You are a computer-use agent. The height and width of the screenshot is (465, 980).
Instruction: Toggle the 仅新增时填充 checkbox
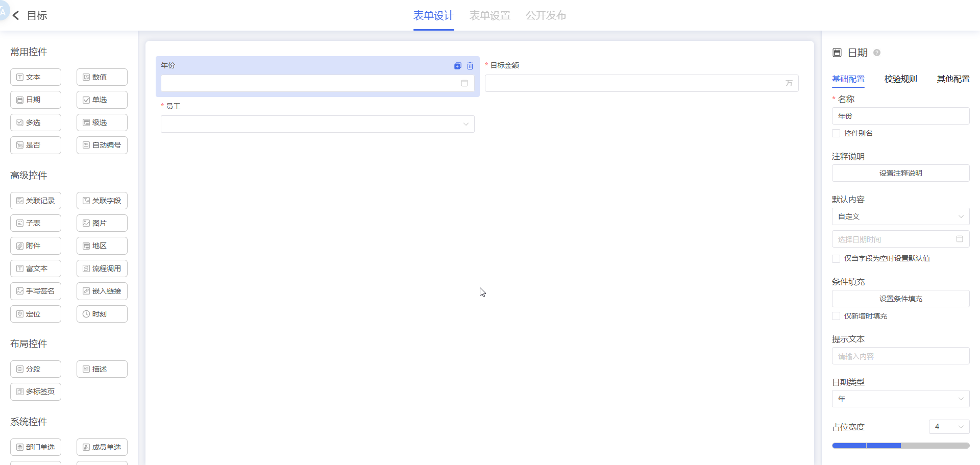point(836,316)
